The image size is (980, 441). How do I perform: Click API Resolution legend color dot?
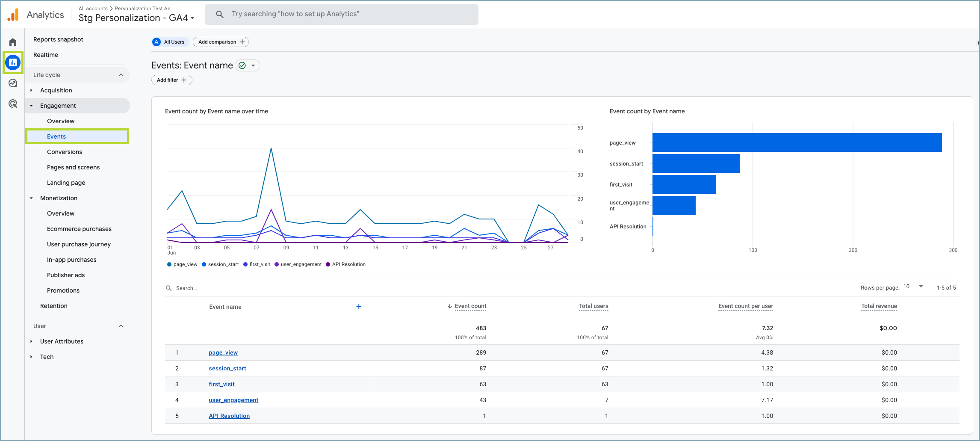[328, 264]
